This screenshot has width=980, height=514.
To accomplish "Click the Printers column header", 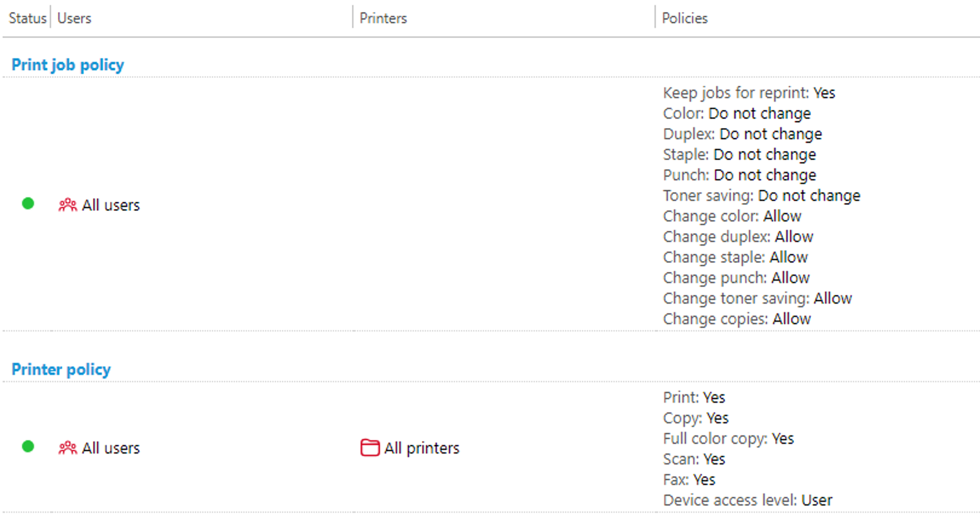I will tap(383, 18).
